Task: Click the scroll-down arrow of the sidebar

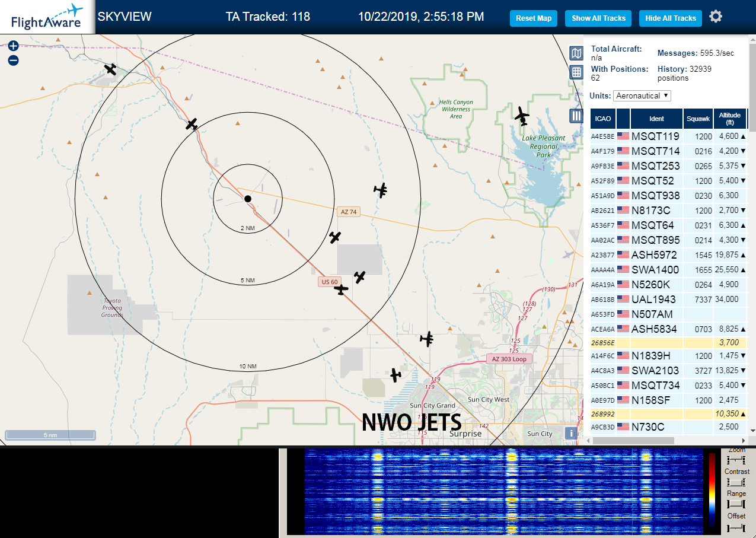Action: [752, 430]
